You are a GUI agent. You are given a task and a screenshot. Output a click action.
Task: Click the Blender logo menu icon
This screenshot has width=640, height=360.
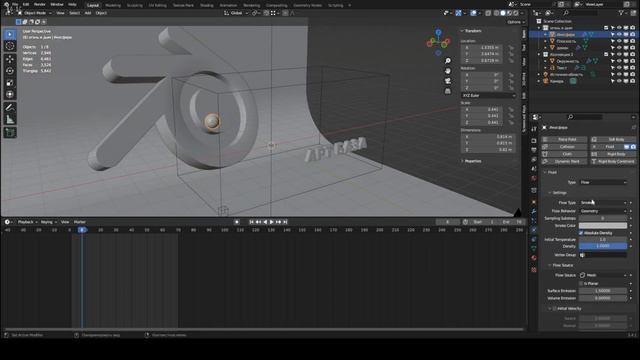point(6,4)
